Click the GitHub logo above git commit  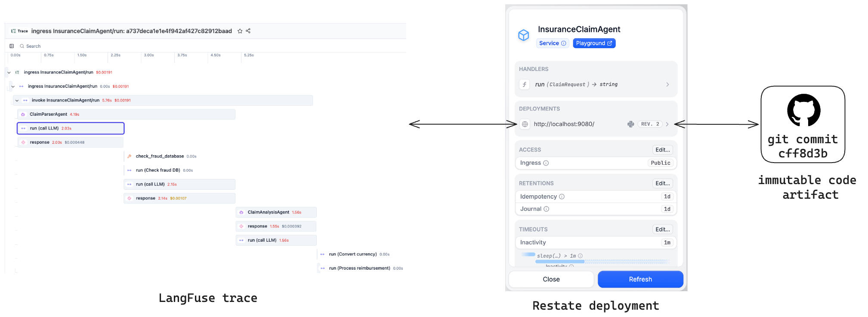pos(803,110)
